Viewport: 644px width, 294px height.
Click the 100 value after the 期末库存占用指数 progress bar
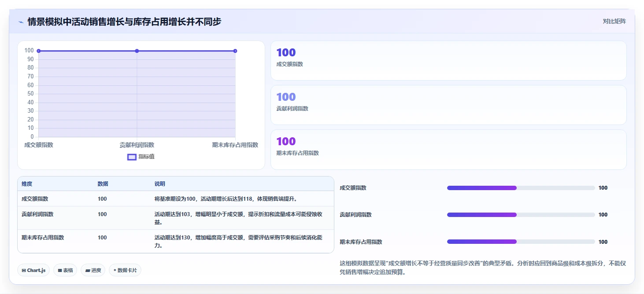[603, 242]
